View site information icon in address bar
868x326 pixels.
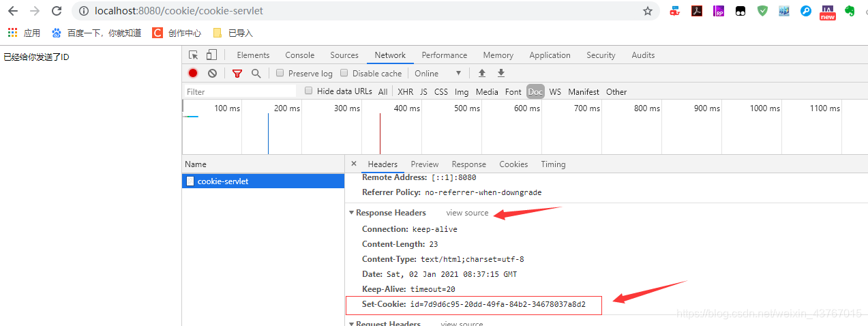tap(83, 11)
